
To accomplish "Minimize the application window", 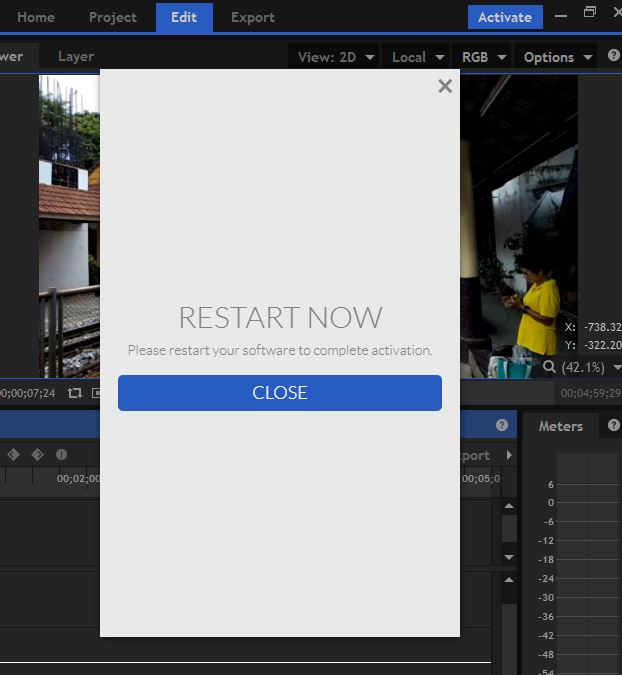I will pyautogui.click(x=560, y=16).
